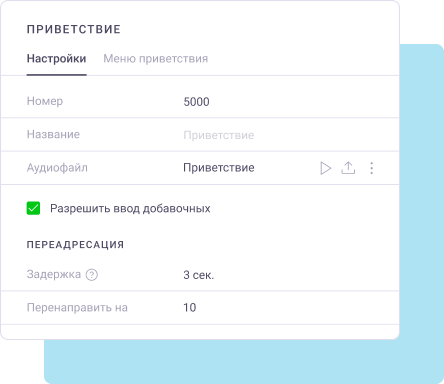The image size is (444, 384).
Task: Switch to Меню приветствия tab
Action: tap(156, 59)
